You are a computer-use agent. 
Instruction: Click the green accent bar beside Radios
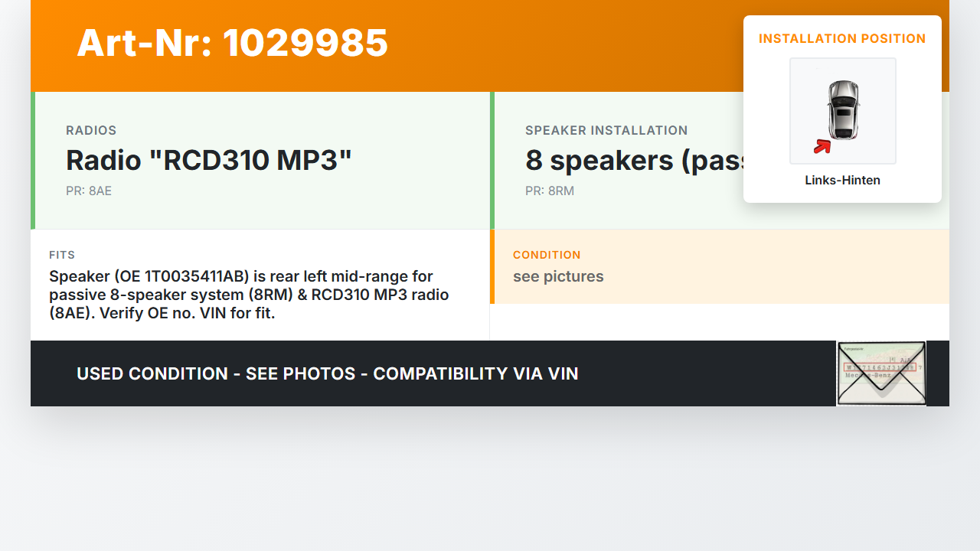[x=33, y=161]
